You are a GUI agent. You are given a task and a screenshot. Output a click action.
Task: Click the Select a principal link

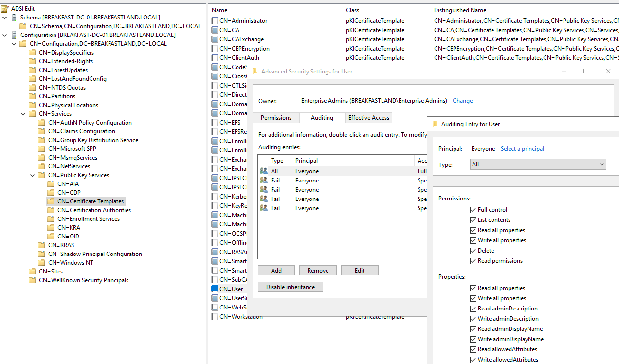pos(522,149)
